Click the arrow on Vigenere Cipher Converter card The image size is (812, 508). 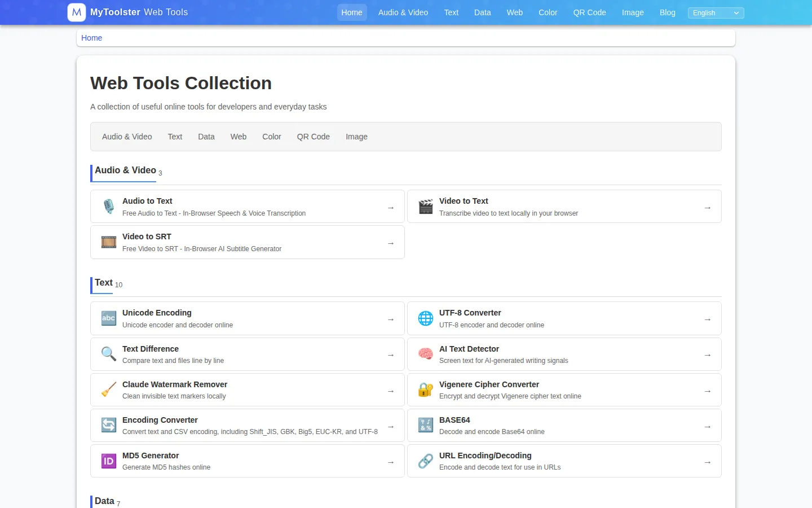(x=708, y=391)
